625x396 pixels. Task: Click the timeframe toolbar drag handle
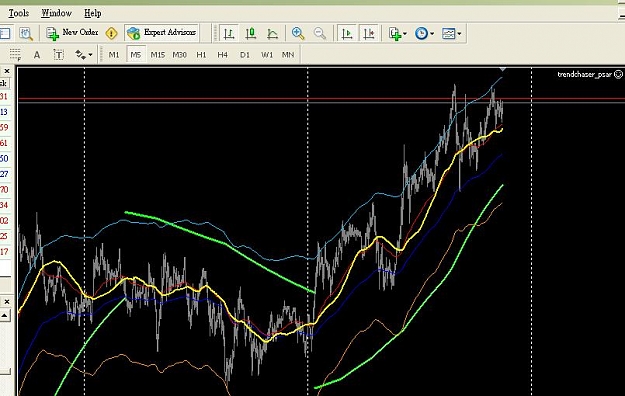100,55
